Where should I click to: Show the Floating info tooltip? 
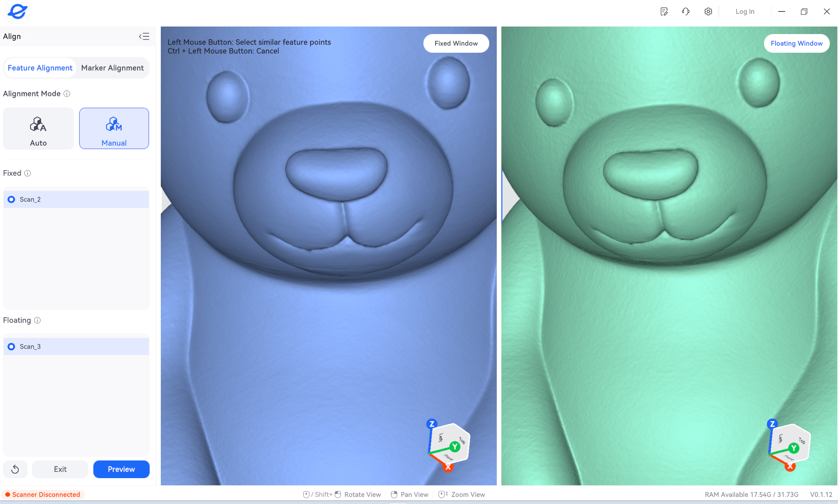tap(37, 320)
